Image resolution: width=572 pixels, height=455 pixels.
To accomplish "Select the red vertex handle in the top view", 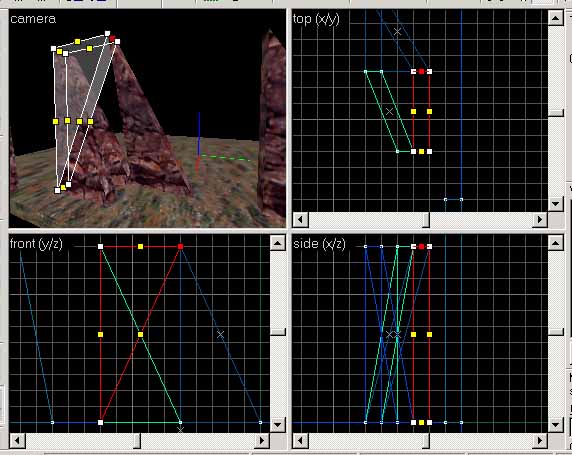I will 421,72.
